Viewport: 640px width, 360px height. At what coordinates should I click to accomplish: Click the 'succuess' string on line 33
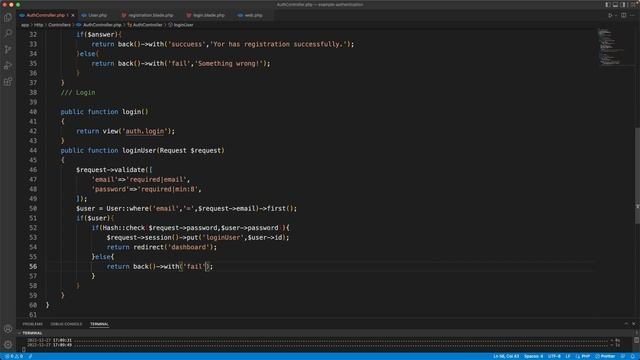point(187,44)
